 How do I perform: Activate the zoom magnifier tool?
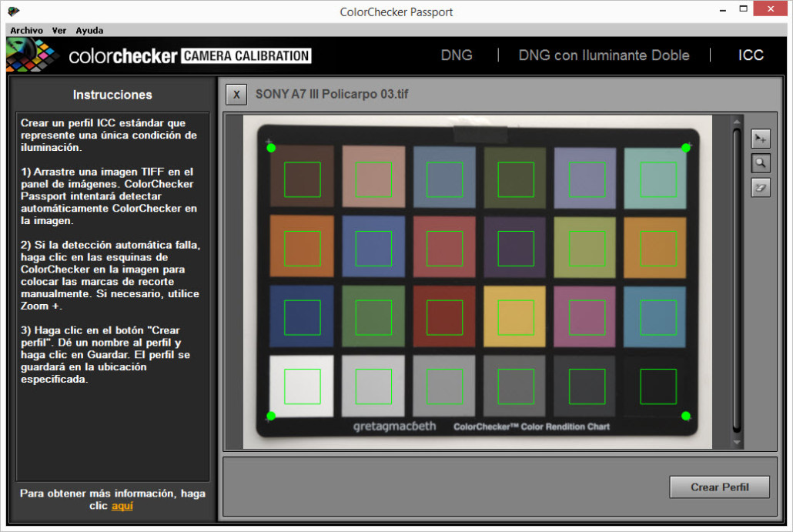(761, 163)
